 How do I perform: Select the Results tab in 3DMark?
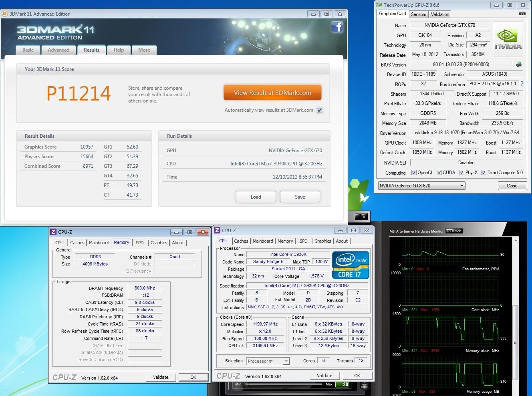click(91, 50)
